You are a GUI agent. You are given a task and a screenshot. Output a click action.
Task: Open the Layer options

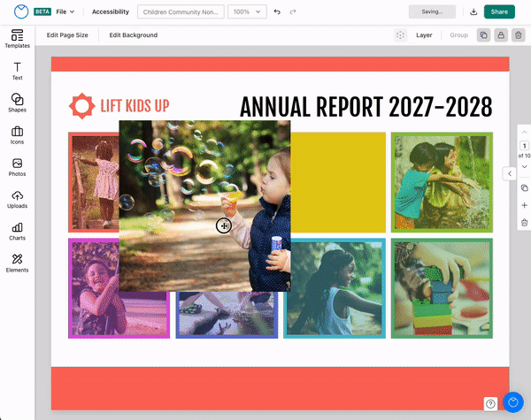point(424,35)
